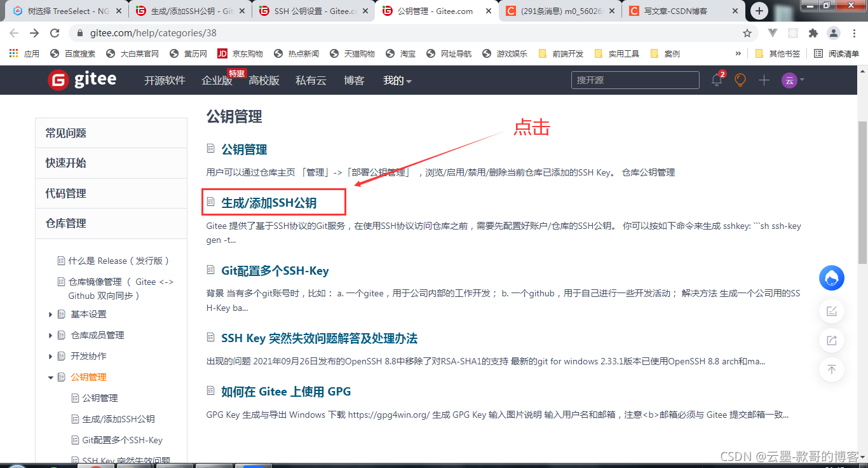Open the 代码管理 sidebar section
This screenshot has height=468, width=868.
tap(111, 193)
